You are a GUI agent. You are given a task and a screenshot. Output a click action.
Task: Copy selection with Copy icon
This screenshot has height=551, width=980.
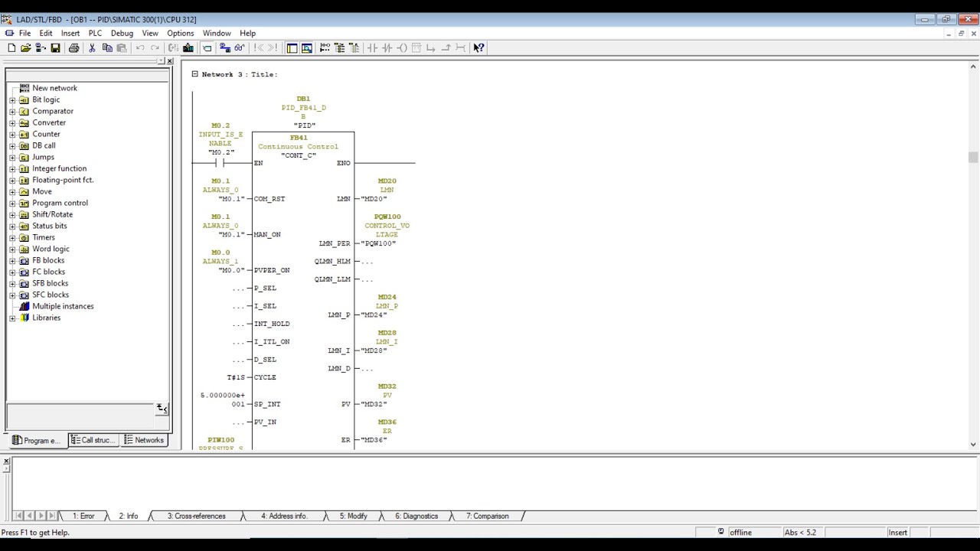click(107, 47)
